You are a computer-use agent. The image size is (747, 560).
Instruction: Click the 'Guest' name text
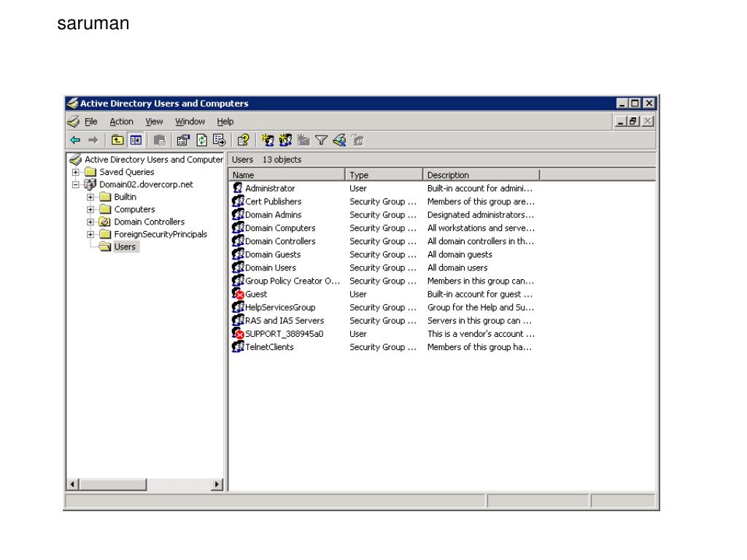tap(256, 294)
